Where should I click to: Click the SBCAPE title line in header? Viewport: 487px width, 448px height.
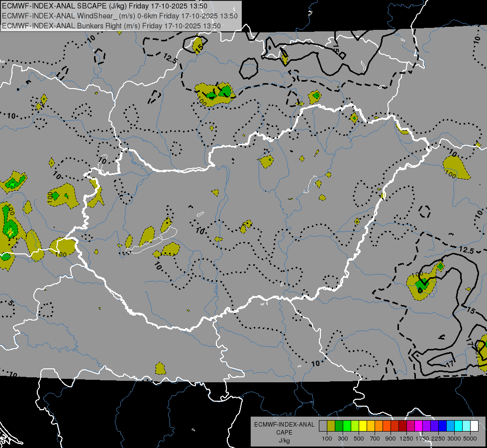point(104,6)
